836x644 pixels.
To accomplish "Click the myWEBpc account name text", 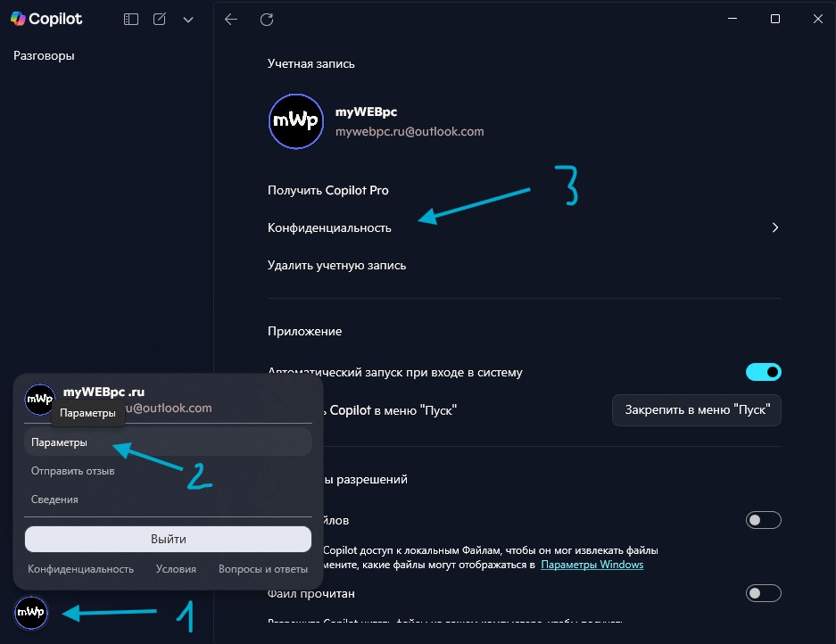I will [x=367, y=112].
